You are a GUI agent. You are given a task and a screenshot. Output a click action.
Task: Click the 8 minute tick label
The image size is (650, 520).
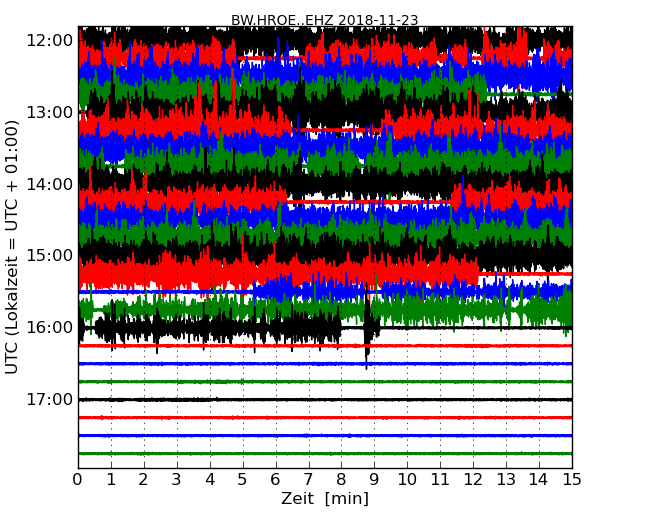(341, 480)
